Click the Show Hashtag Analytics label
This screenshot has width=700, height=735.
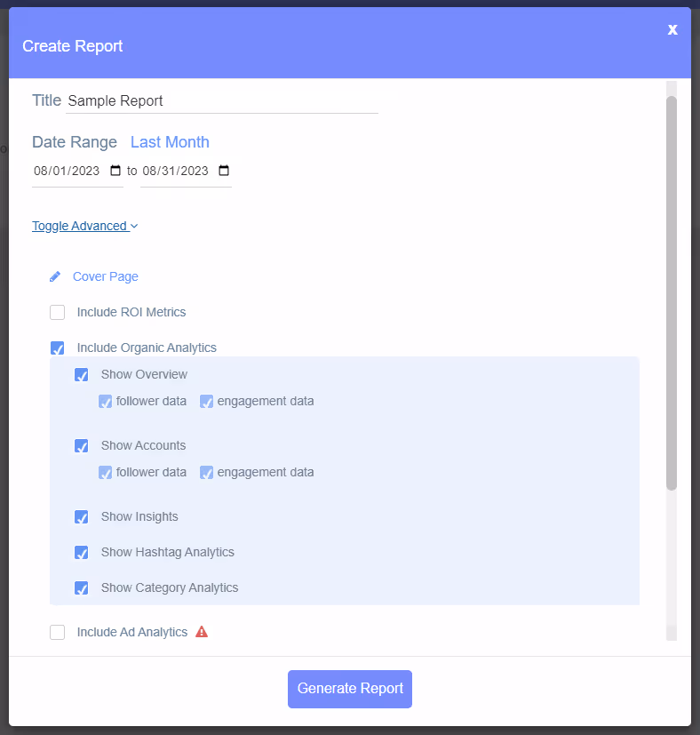pos(167,552)
